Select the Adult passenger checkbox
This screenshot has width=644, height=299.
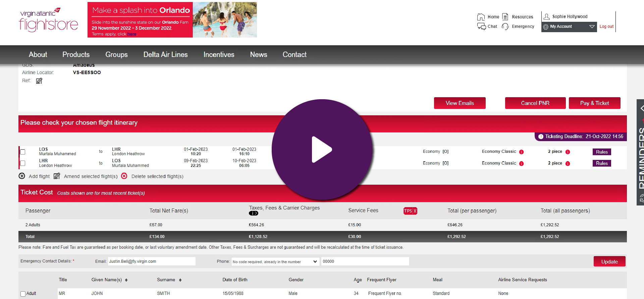23,294
